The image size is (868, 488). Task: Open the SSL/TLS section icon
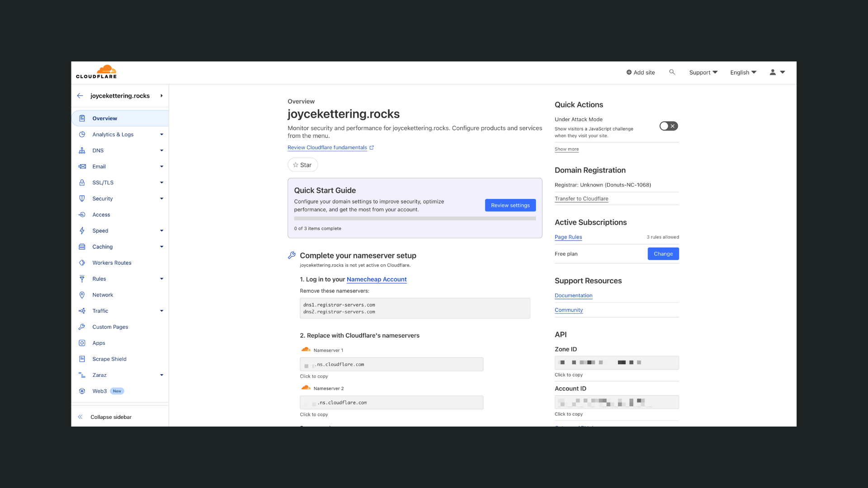point(82,183)
